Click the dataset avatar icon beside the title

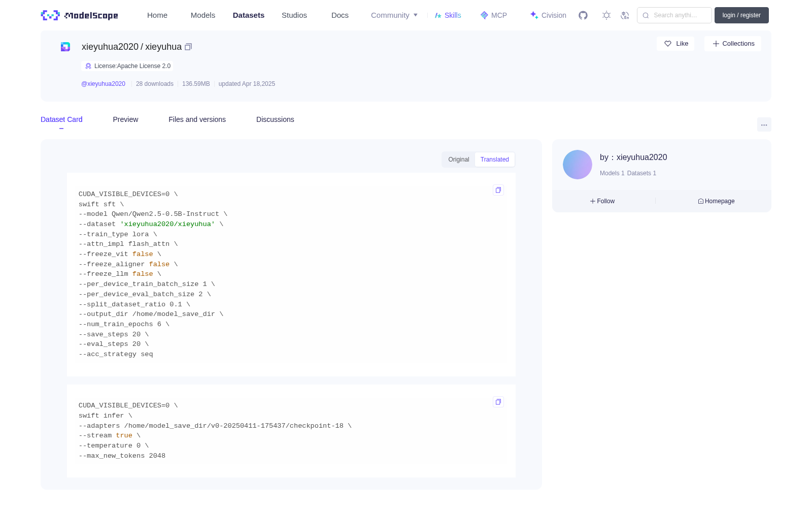coord(65,47)
